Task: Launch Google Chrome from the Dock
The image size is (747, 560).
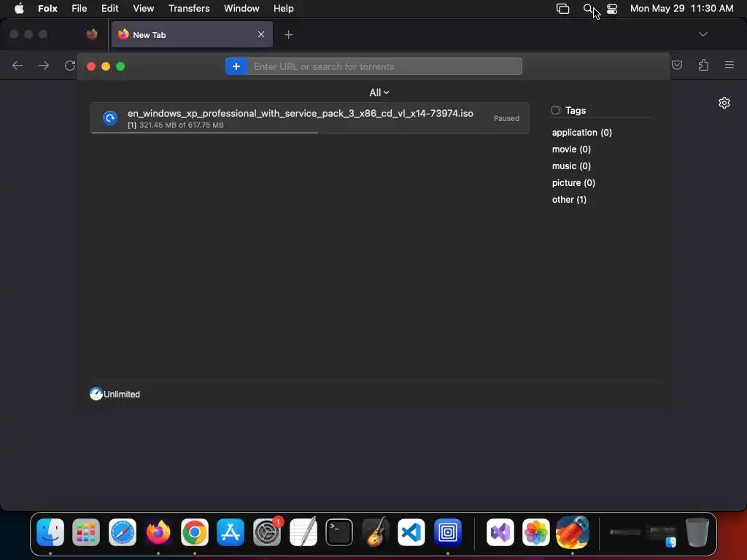Action: 194,532
